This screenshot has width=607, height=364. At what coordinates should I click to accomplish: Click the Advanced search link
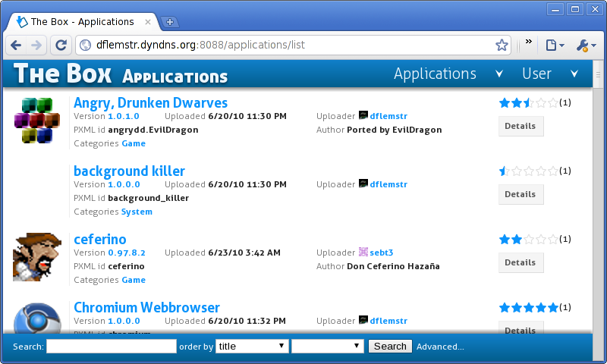click(440, 347)
